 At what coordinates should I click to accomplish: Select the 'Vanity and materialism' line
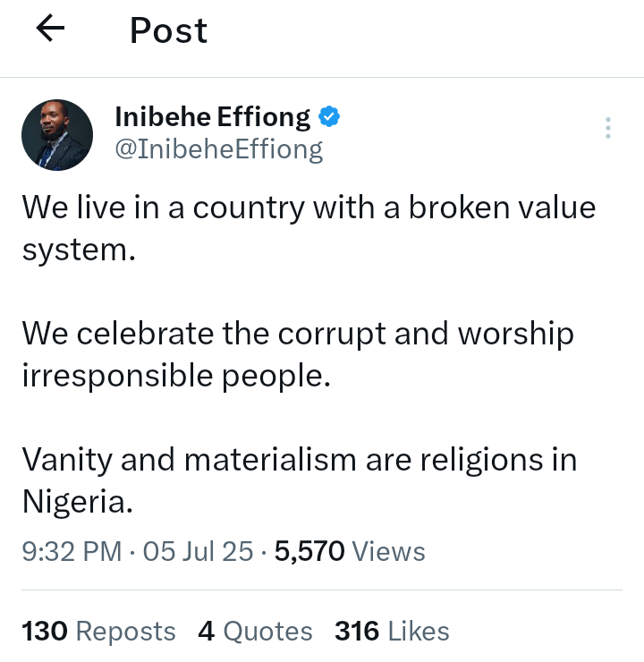298,460
